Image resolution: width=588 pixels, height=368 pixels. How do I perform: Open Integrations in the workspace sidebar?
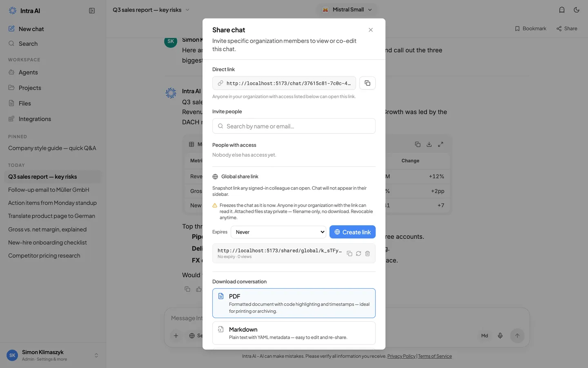tap(35, 119)
